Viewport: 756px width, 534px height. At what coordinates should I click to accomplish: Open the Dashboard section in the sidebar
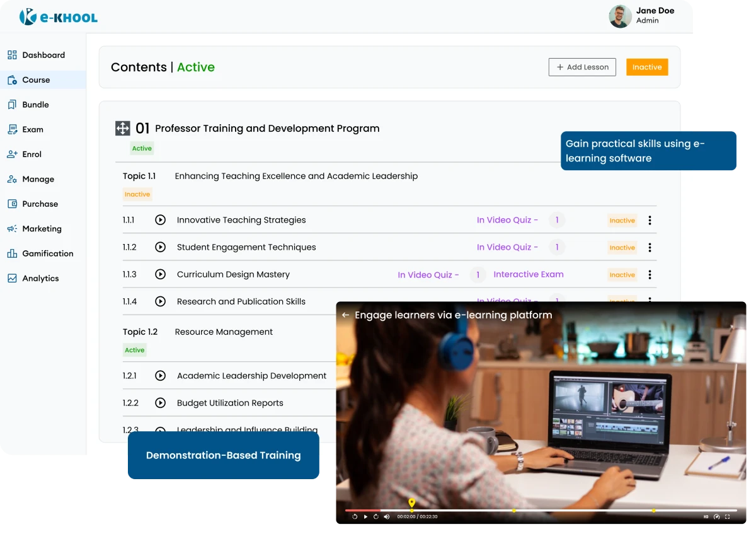click(43, 55)
